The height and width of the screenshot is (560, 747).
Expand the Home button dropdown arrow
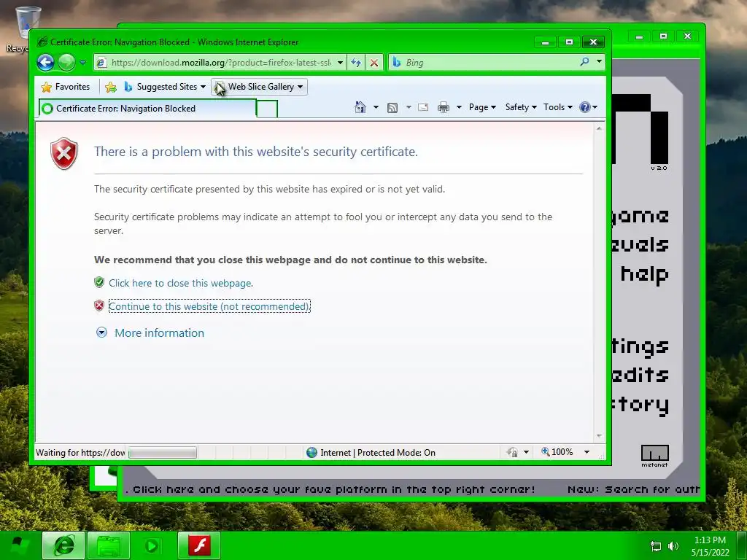pyautogui.click(x=376, y=107)
